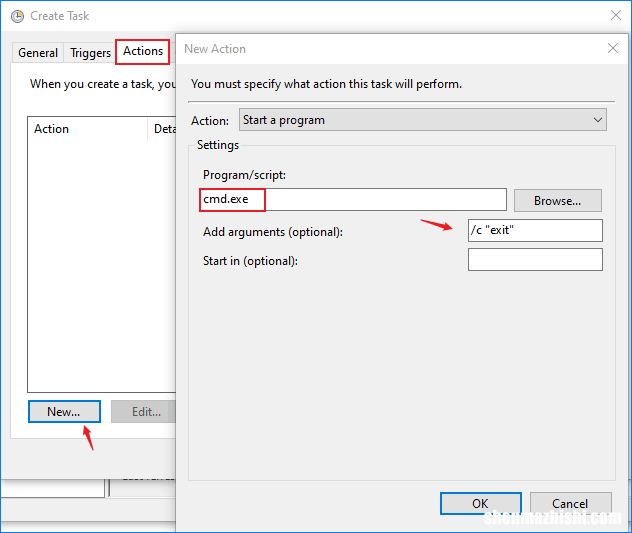Click the New Action dialog title
The image size is (632, 533).
(x=215, y=49)
